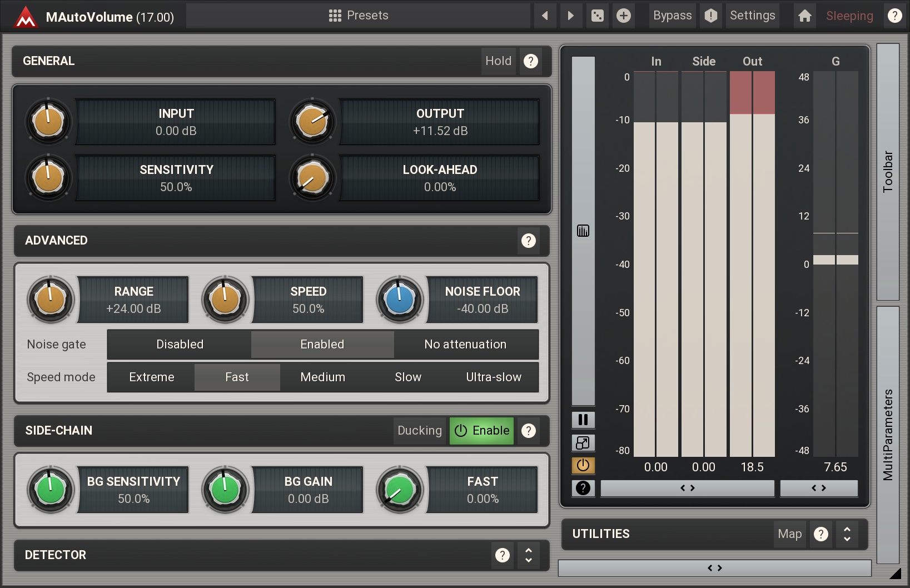Open the Presets menu
This screenshot has width=910, height=588.
pos(359,16)
